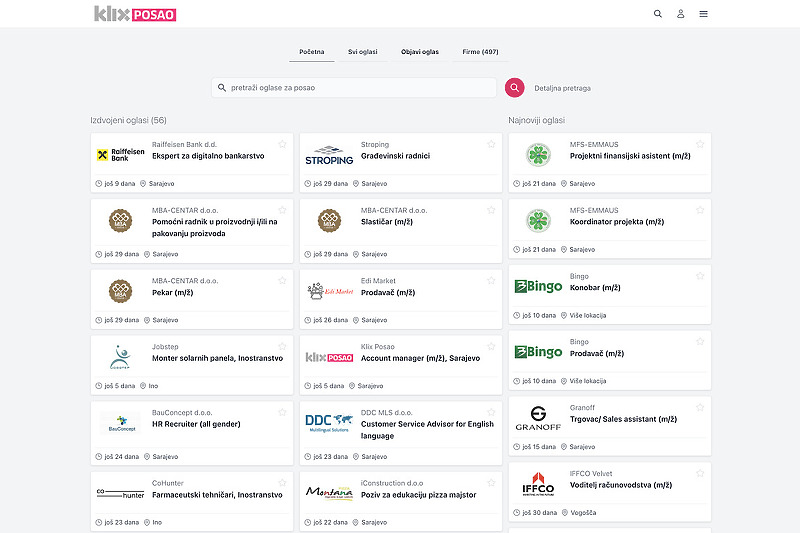Viewport: 800px width, 533px height.
Task: Favorite the Pomoćni radnik u proizvodnji ad
Action: pyautogui.click(x=282, y=210)
